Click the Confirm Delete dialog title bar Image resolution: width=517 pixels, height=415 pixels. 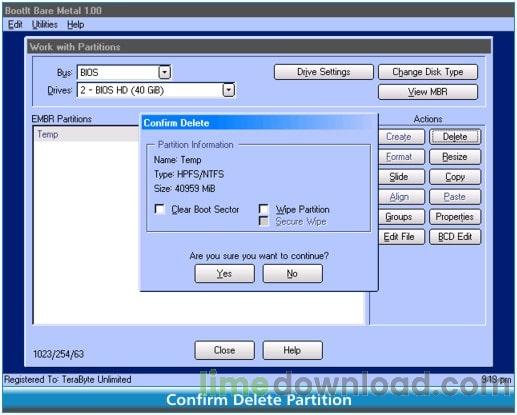click(x=259, y=123)
